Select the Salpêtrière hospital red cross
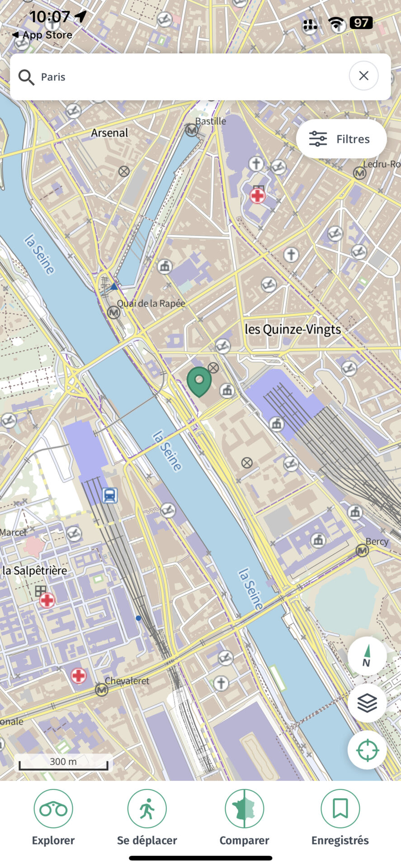401x868 pixels. pos(47,600)
